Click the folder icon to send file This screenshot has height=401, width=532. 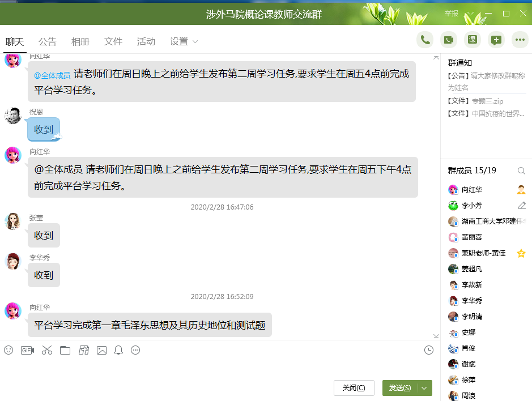(x=65, y=350)
